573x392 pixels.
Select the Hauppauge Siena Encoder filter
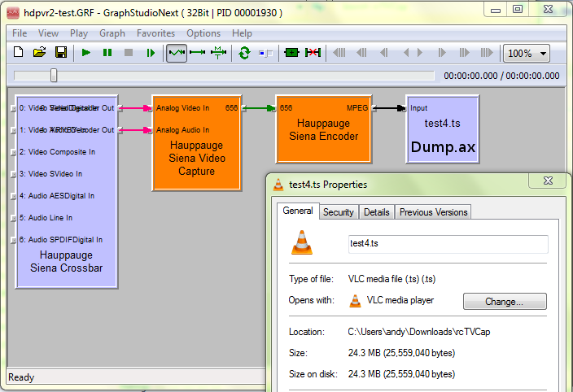tap(323, 129)
